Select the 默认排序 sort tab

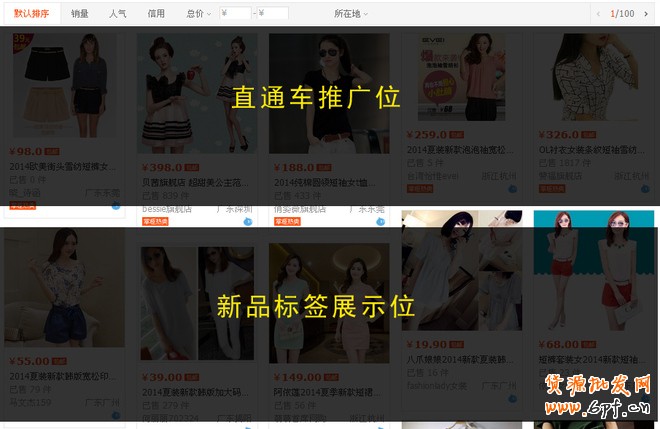[x=31, y=13]
